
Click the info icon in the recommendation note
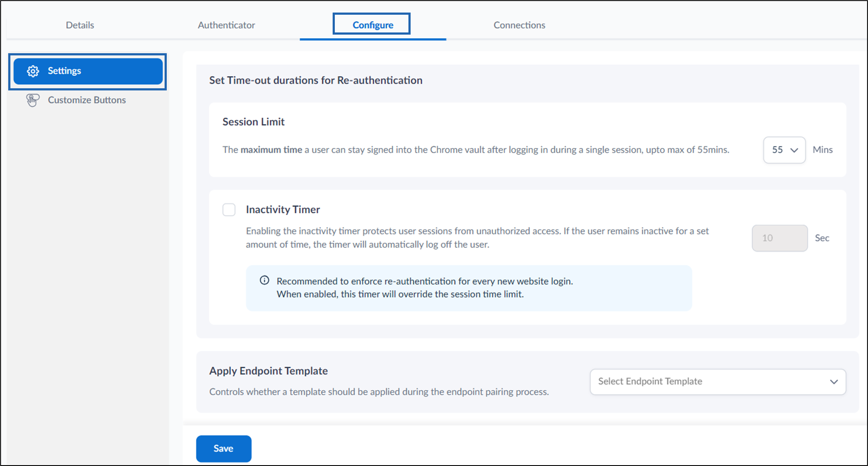coord(264,280)
